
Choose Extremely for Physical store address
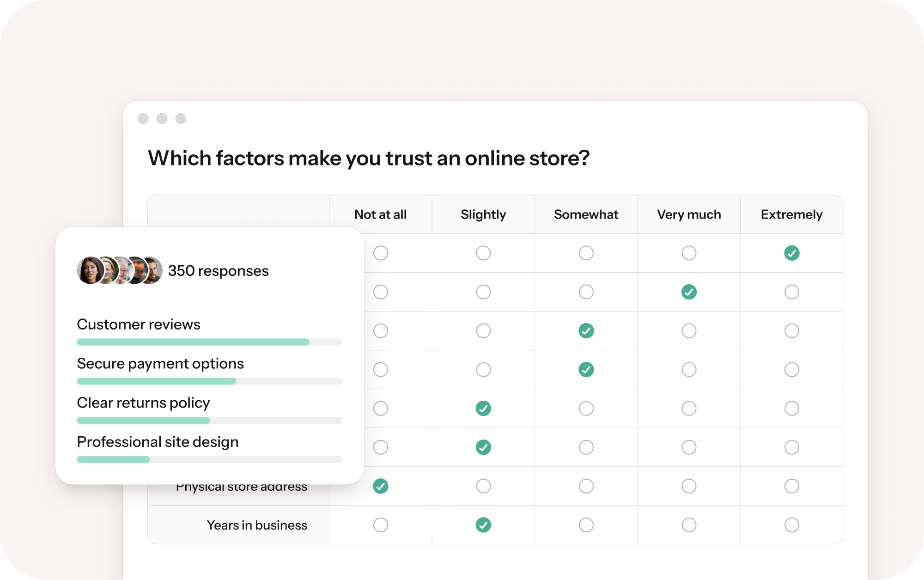click(791, 486)
